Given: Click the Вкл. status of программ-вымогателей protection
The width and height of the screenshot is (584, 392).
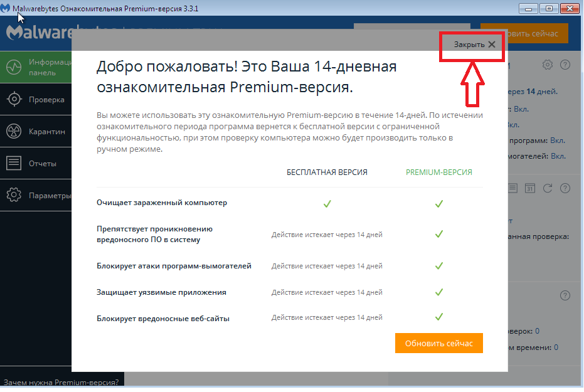Looking at the screenshot, I should (558, 156).
